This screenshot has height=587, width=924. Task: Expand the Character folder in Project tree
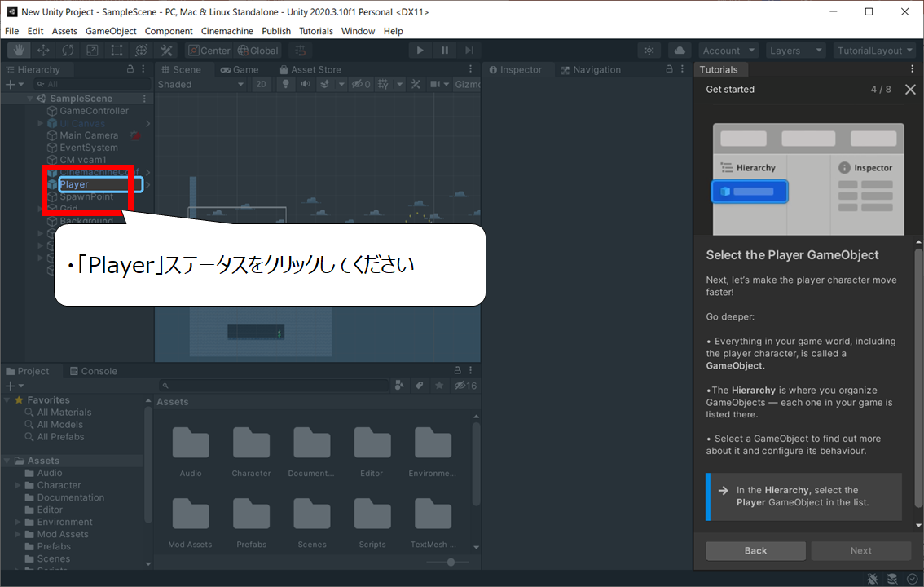[x=18, y=486]
